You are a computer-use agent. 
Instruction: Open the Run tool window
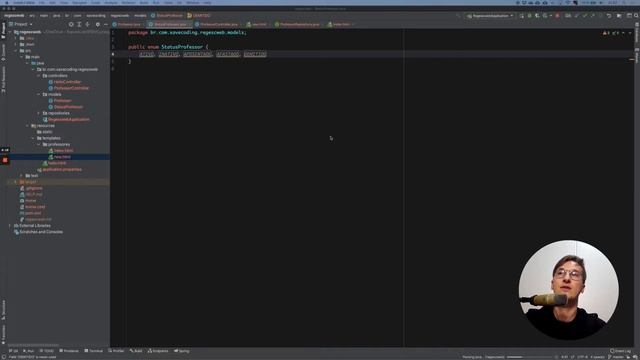29,351
